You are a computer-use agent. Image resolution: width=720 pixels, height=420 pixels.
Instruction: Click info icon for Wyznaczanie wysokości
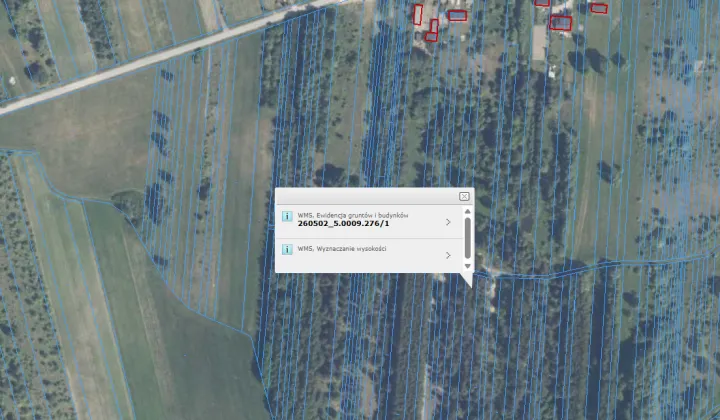click(x=287, y=249)
